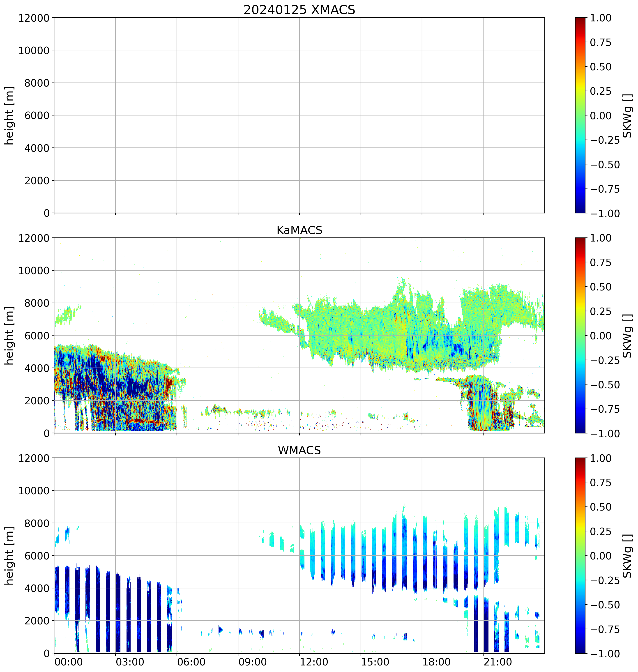This screenshot has width=638, height=672.
Task: Click the top XMACS colorbar
Action: 580,115
